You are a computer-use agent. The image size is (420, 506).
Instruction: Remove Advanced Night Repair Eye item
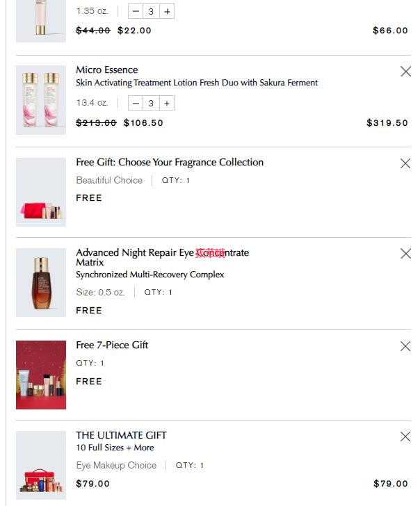(x=405, y=254)
